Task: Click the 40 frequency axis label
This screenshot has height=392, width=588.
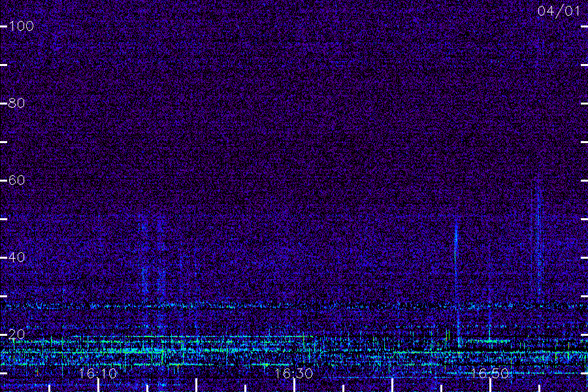Action: (16, 257)
